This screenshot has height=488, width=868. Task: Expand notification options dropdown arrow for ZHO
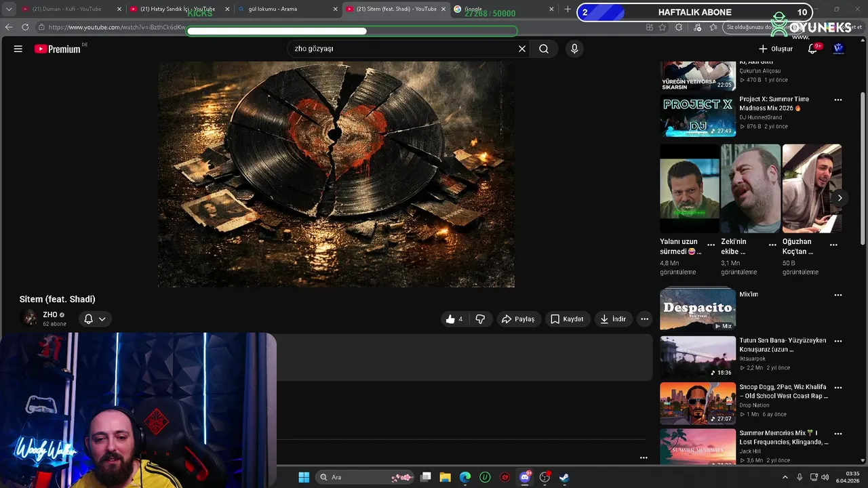[102, 319]
